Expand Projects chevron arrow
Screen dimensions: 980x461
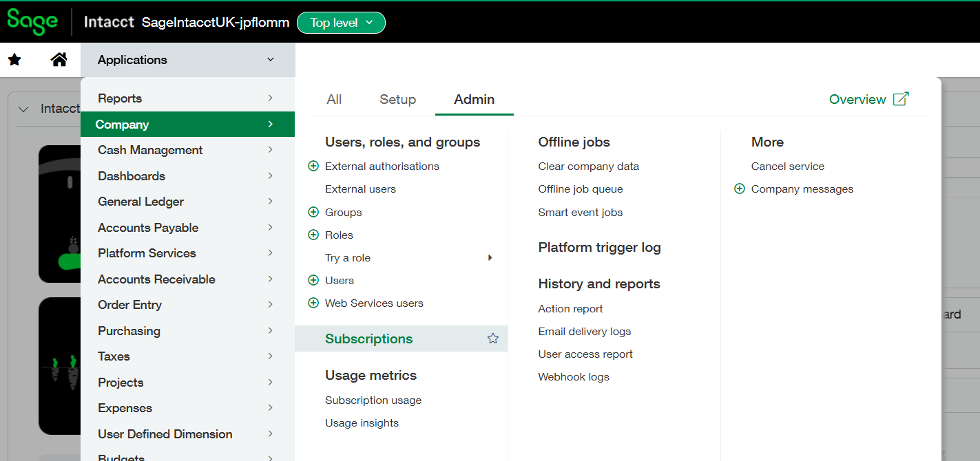[x=271, y=383]
